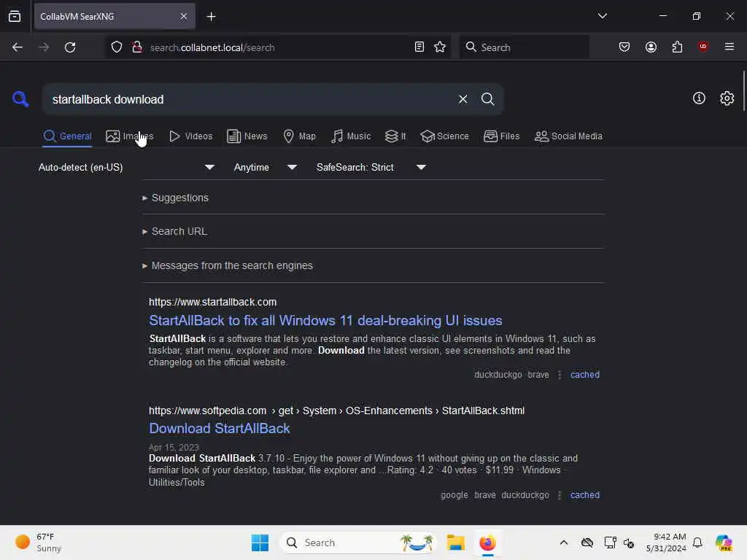Screen dimensions: 747x560
Task: Open a new tab with the plus icon
Action: tap(211, 17)
